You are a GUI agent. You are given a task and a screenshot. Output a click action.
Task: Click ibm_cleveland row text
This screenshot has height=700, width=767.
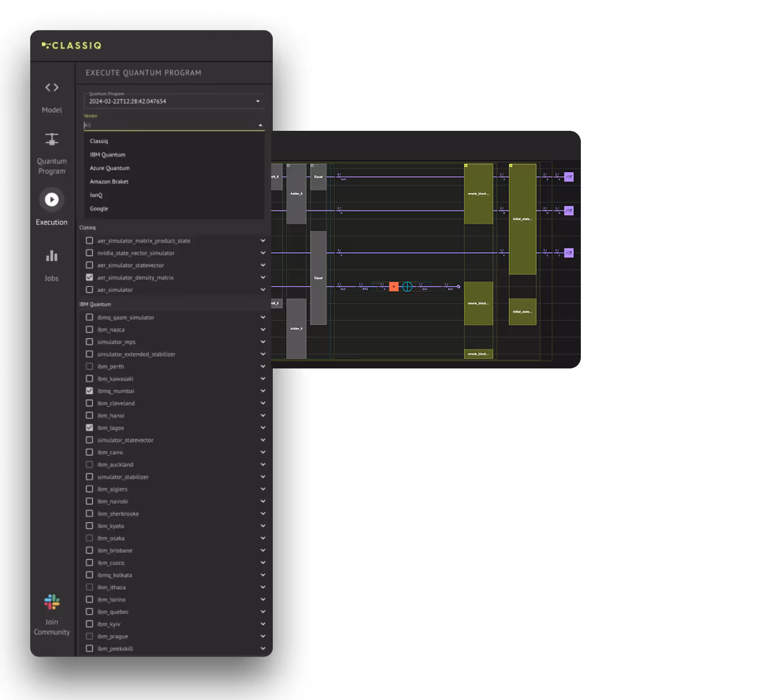point(116,403)
